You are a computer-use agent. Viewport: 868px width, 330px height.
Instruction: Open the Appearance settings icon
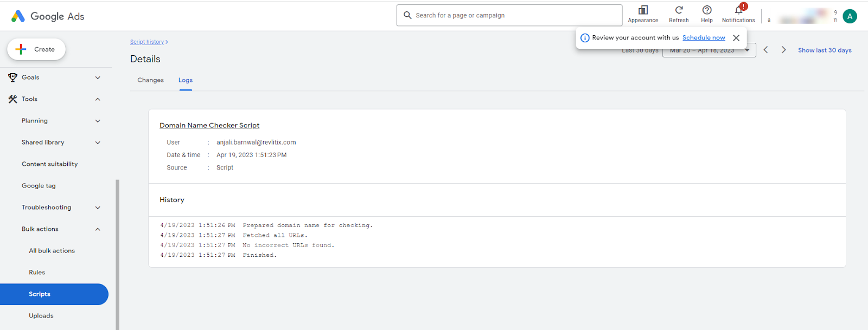pos(643,10)
